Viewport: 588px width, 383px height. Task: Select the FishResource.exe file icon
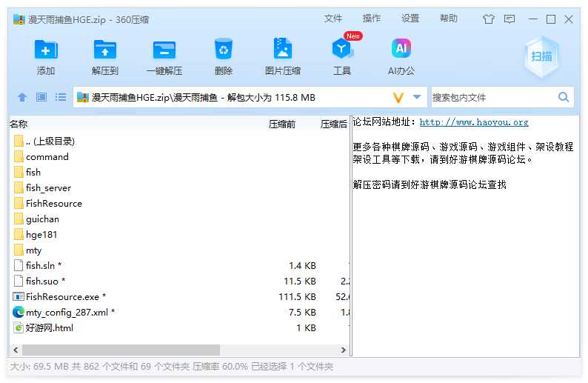[19, 297]
